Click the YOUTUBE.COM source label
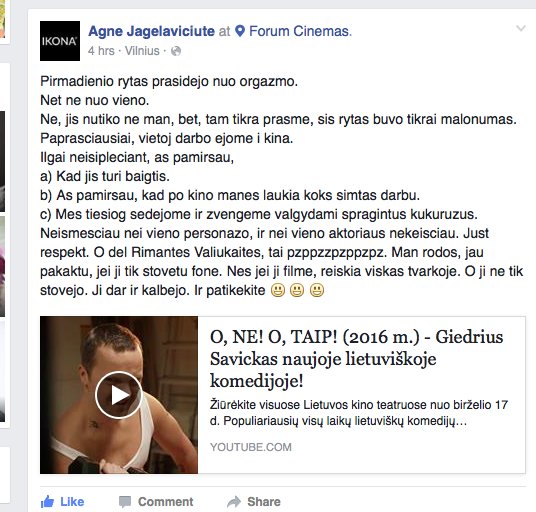 [x=251, y=447]
